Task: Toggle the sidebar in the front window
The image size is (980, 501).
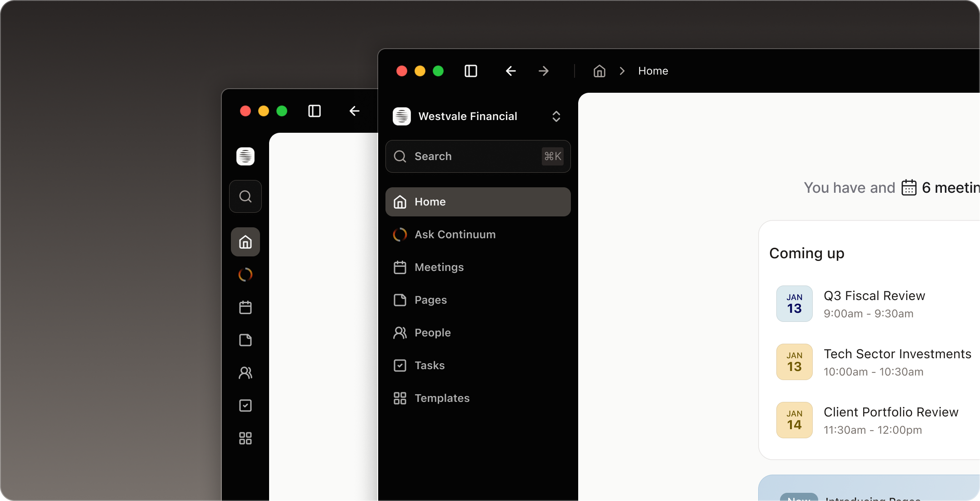Action: point(471,71)
